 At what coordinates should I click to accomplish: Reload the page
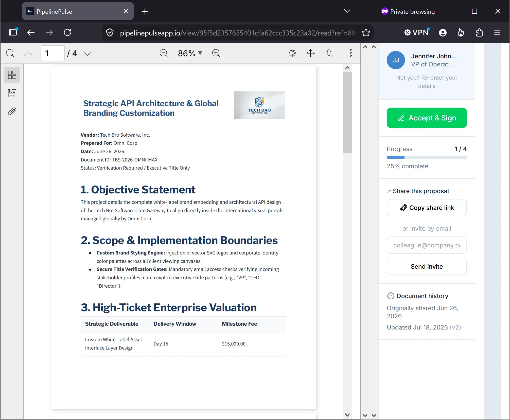67,32
